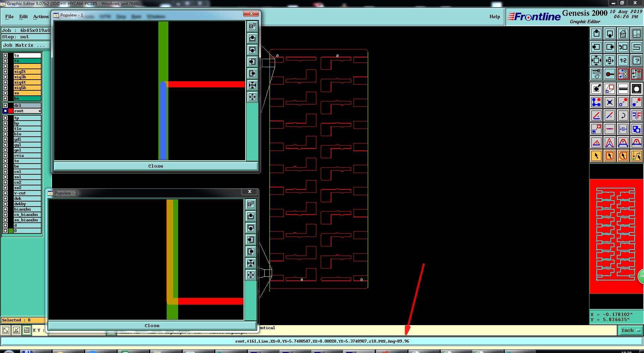
Task: Open the Inch units dropdown
Action: [x=630, y=330]
